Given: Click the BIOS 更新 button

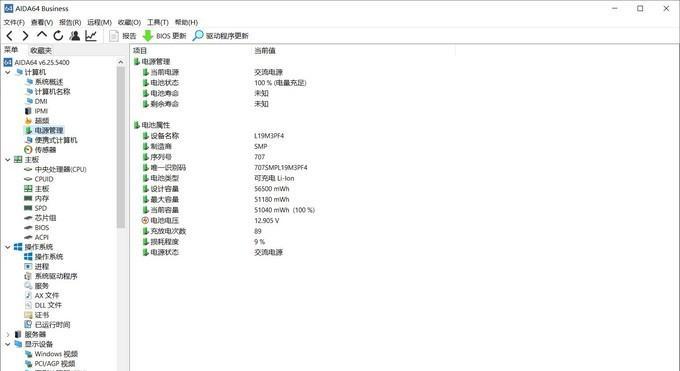Looking at the screenshot, I should click(x=164, y=36).
